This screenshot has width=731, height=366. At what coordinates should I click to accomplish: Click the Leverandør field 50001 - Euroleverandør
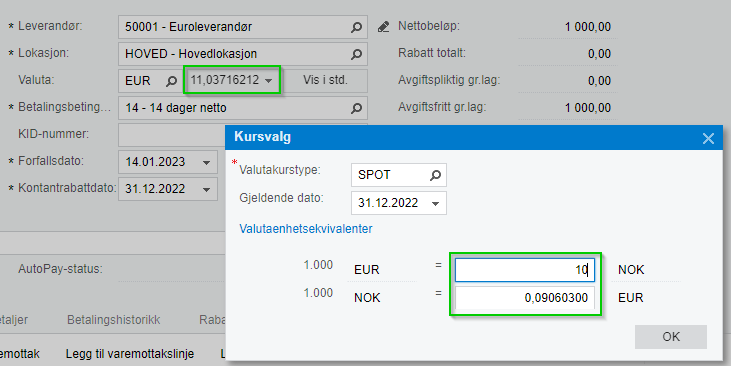[x=243, y=27]
